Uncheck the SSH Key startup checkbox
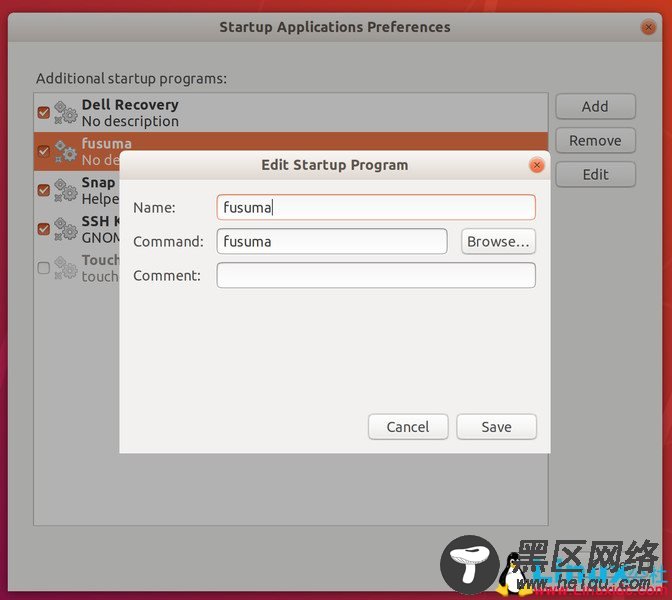 [44, 229]
